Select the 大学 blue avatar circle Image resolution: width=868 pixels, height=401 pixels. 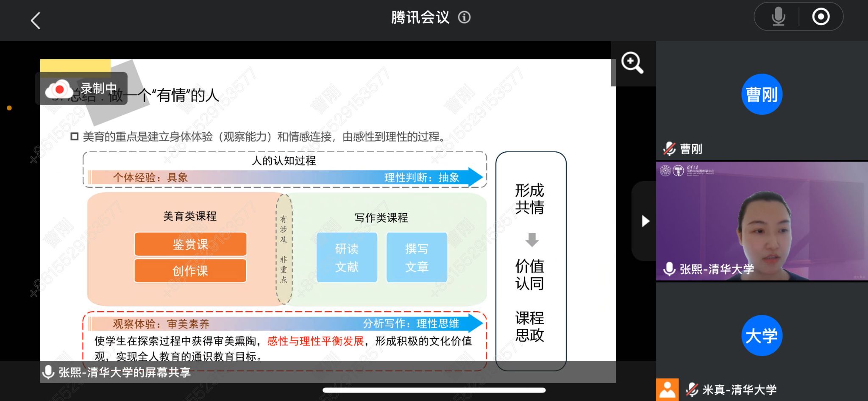[x=762, y=336]
